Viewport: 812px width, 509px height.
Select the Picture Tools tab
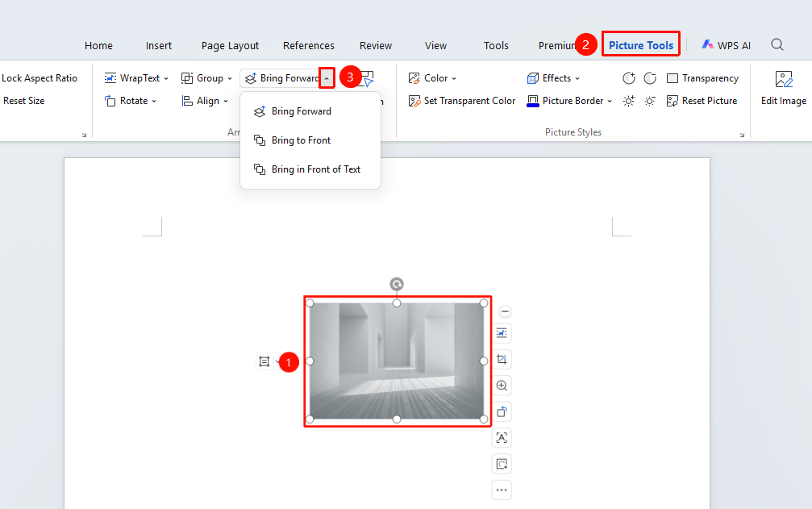(640, 45)
